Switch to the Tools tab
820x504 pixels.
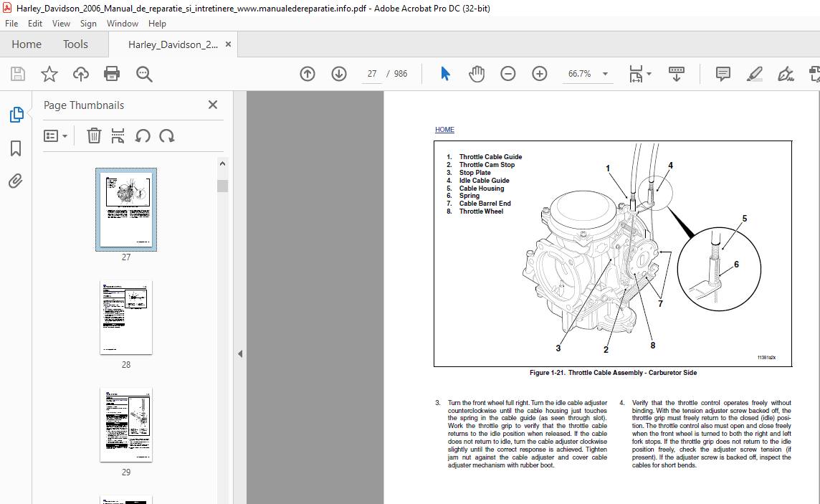pos(75,44)
